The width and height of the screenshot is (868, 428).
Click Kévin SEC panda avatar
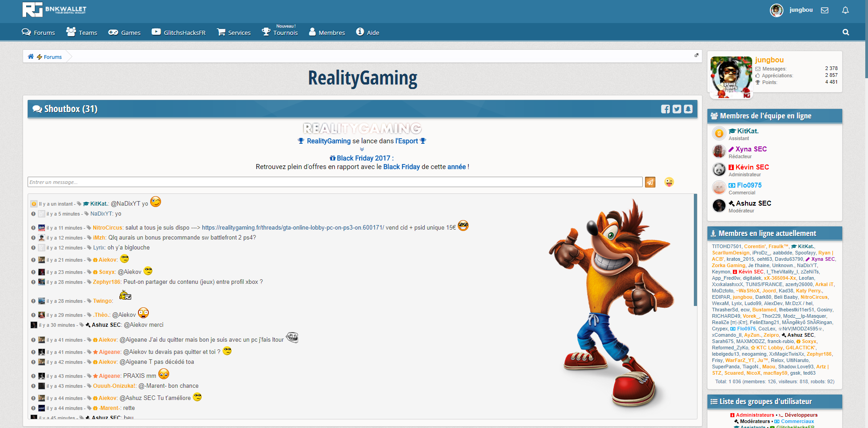tap(719, 169)
